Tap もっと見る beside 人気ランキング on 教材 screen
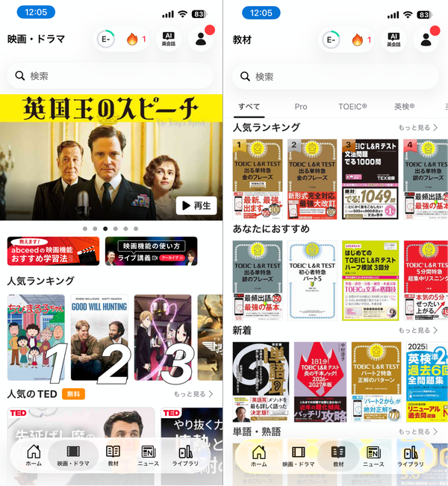The height and width of the screenshot is (486, 448). tap(418, 128)
